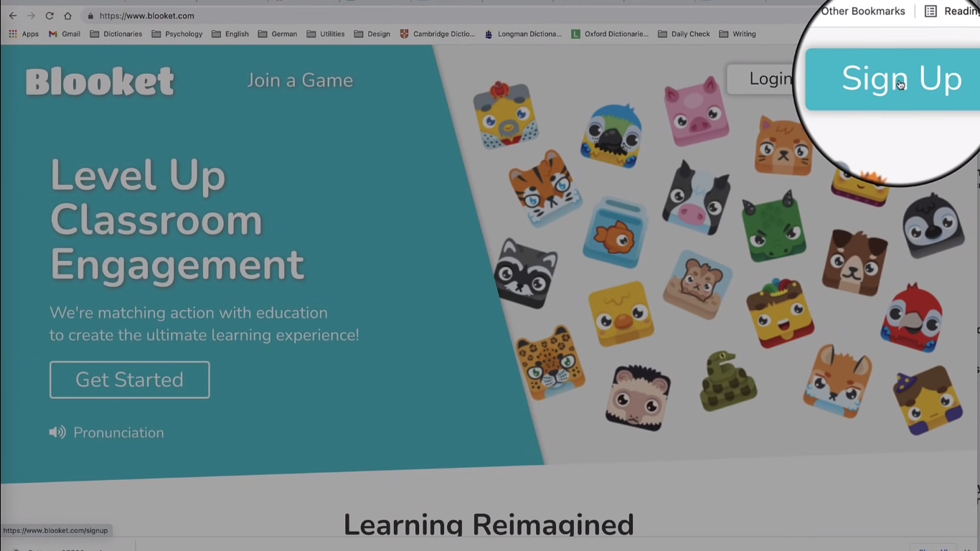This screenshot has width=980, height=551.
Task: Expand the Daily Check bookmark folder
Action: [x=684, y=34]
